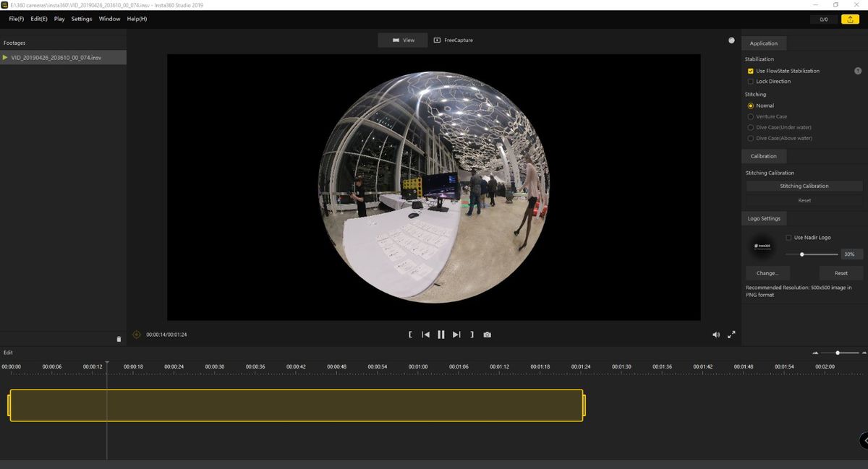Jump to the previous frame
The height and width of the screenshot is (469, 868).
pyautogui.click(x=426, y=335)
